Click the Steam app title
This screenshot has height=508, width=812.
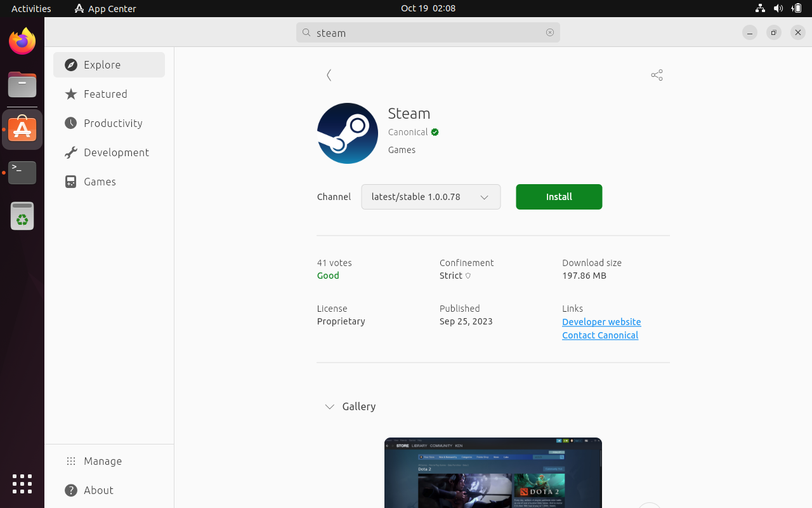pos(409,113)
